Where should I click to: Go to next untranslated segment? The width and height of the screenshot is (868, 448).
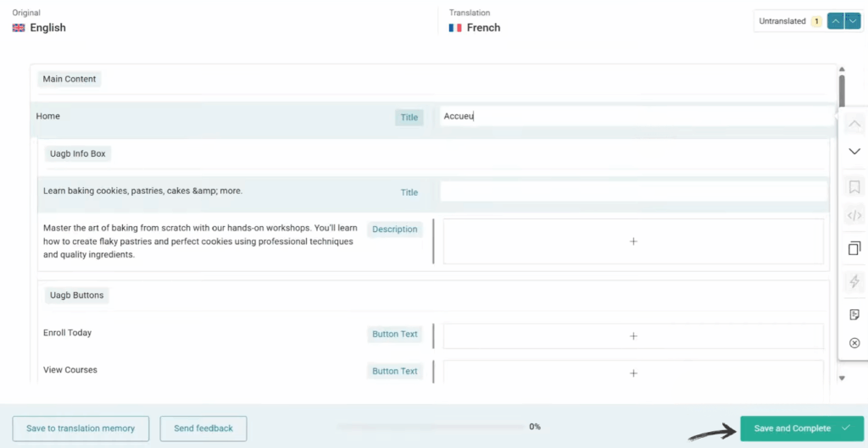tap(853, 21)
